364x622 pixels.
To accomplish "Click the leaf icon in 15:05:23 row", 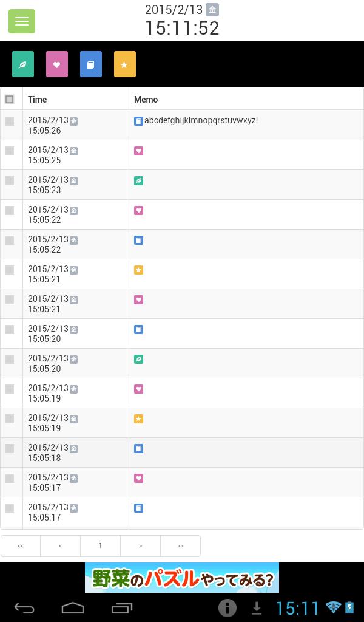I will (138, 180).
